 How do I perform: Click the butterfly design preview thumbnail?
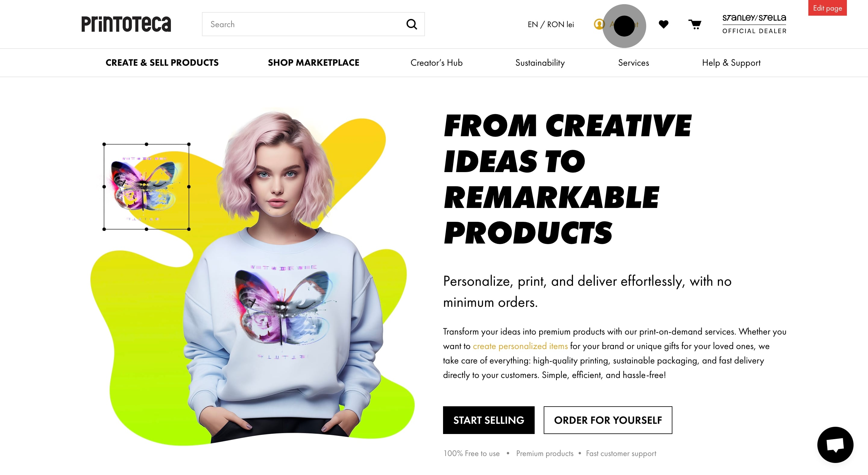click(146, 187)
